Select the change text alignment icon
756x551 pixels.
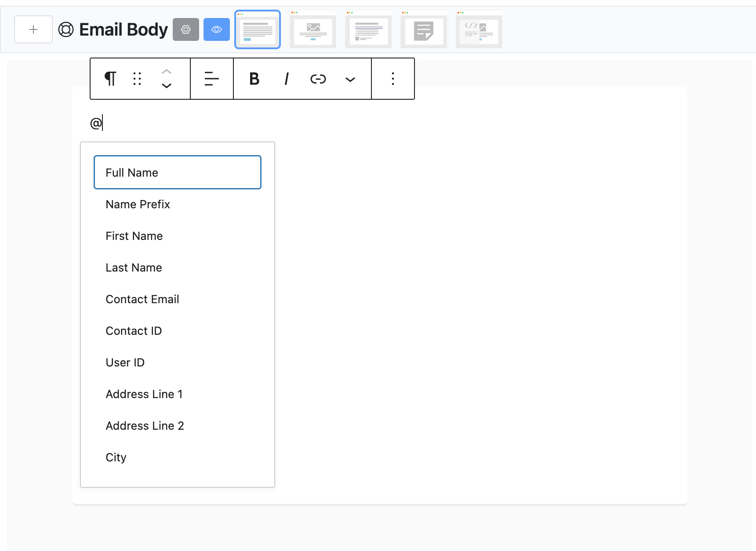point(211,79)
